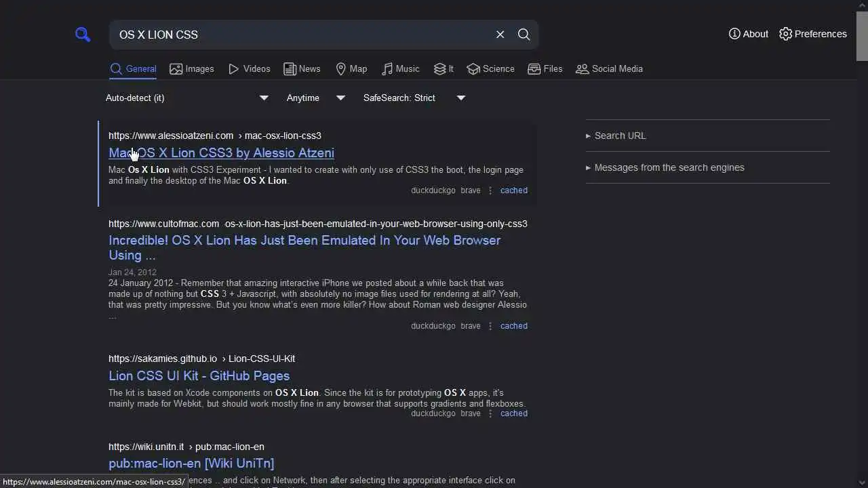Switch to the Images tab
The image size is (868, 488).
click(192, 68)
